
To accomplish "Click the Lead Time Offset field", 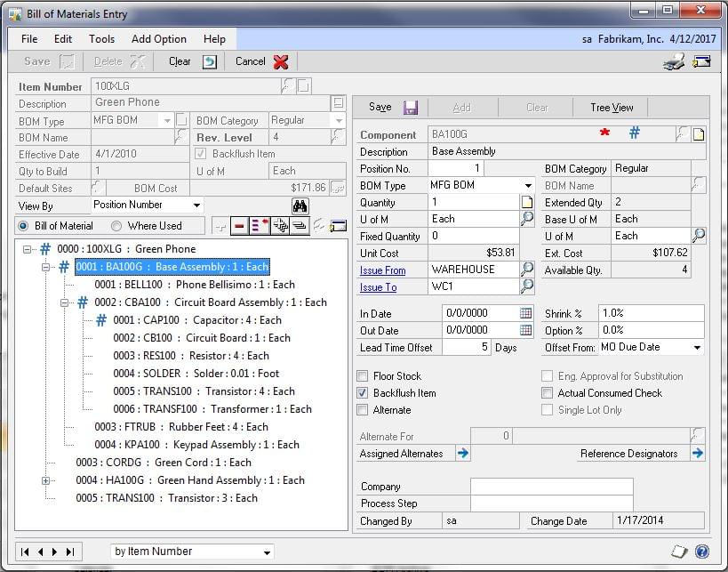I will coord(466,348).
